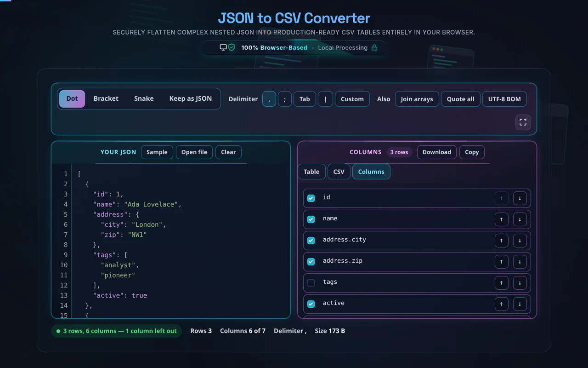Screen dimensions: 588x368
Task: Click the '3 rows, 6 columns' status message
Action: point(117,331)
